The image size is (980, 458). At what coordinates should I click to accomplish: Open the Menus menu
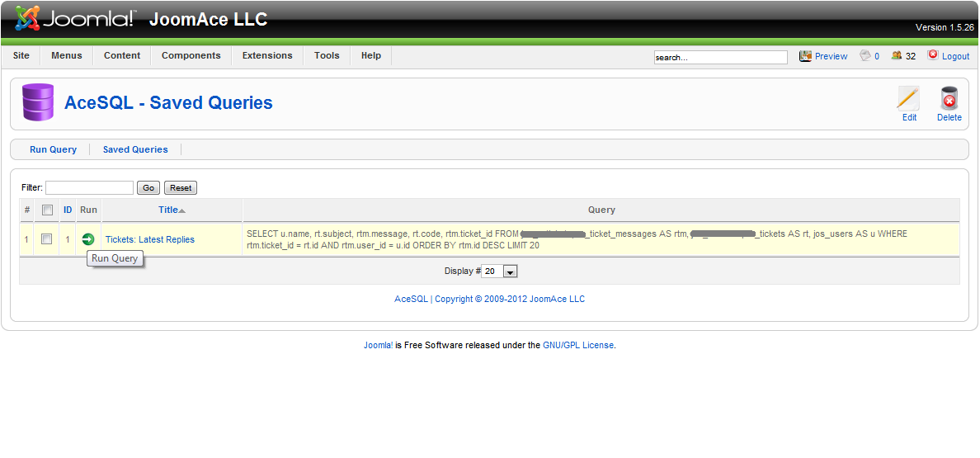pyautogui.click(x=67, y=55)
